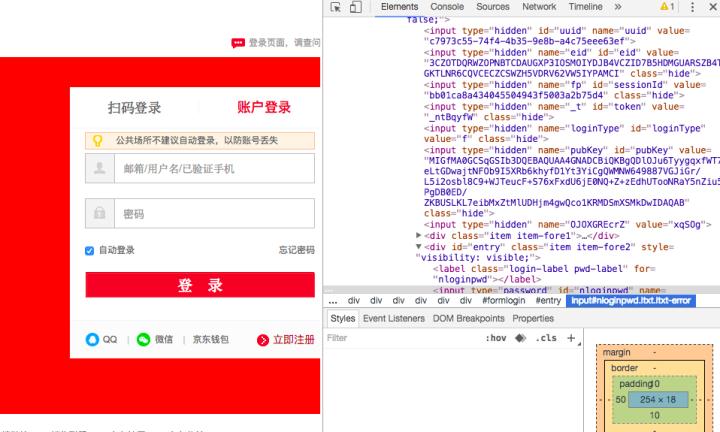
Task: Open the 忘记密码 forgot password link
Action: [297, 250]
